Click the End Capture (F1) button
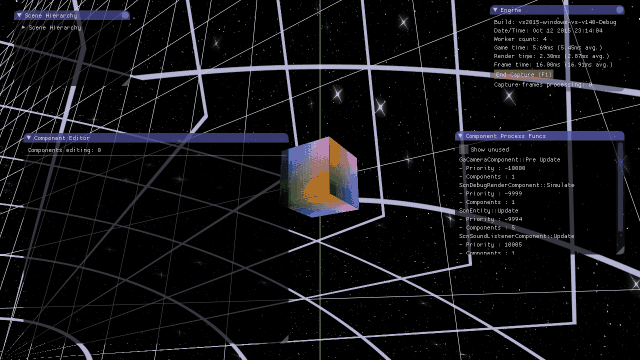This screenshot has width=640, height=360. tap(524, 75)
